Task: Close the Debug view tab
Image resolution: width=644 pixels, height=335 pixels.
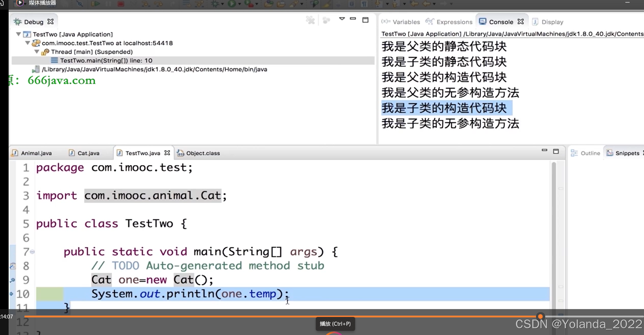Action: click(x=51, y=22)
